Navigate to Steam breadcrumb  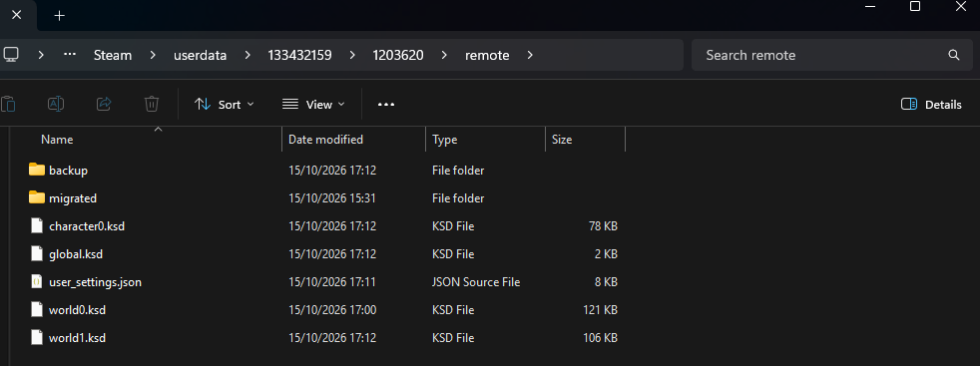click(113, 55)
